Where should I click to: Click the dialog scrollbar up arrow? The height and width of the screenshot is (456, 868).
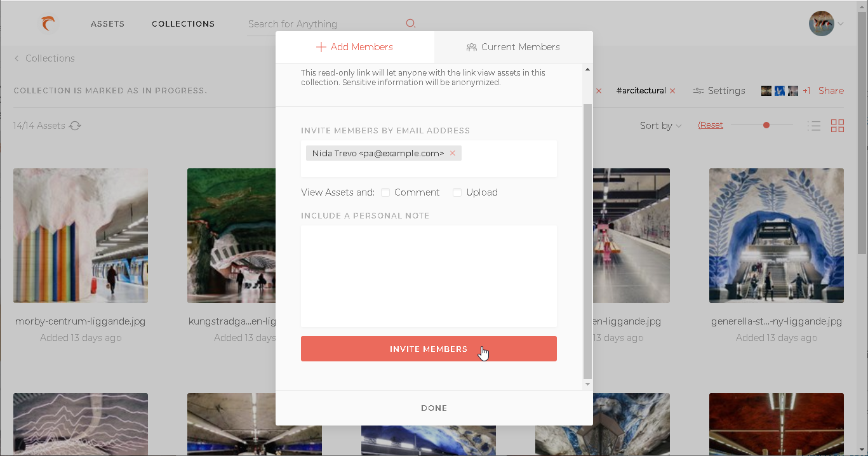point(587,69)
